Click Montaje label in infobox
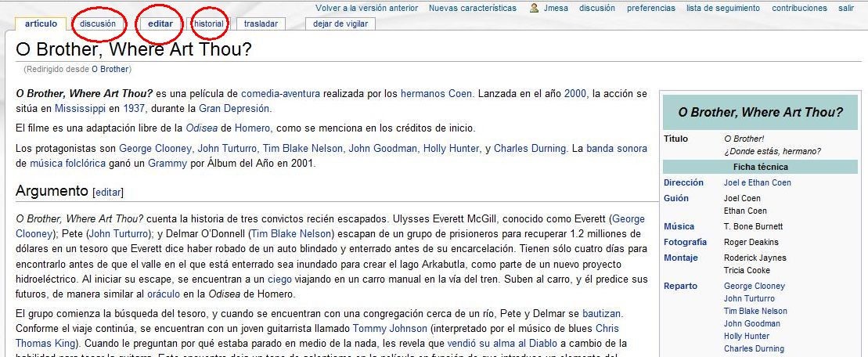 point(681,258)
